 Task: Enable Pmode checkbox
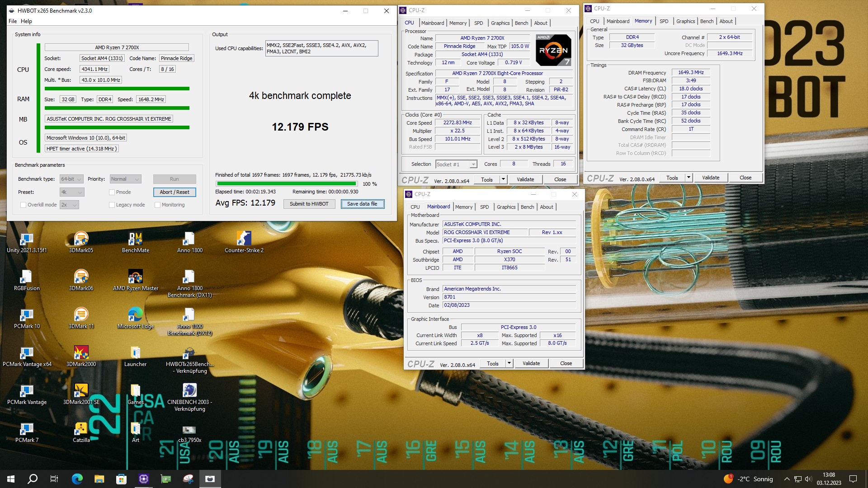112,192
